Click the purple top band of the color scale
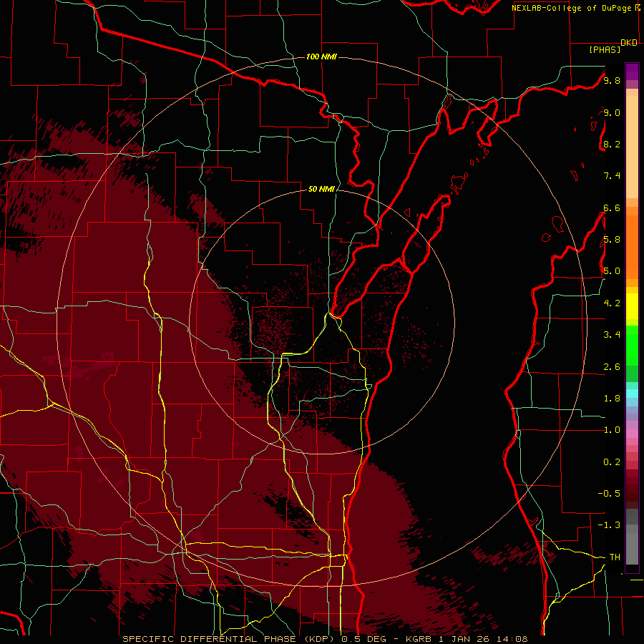This screenshot has height=644, width=644. click(632, 72)
